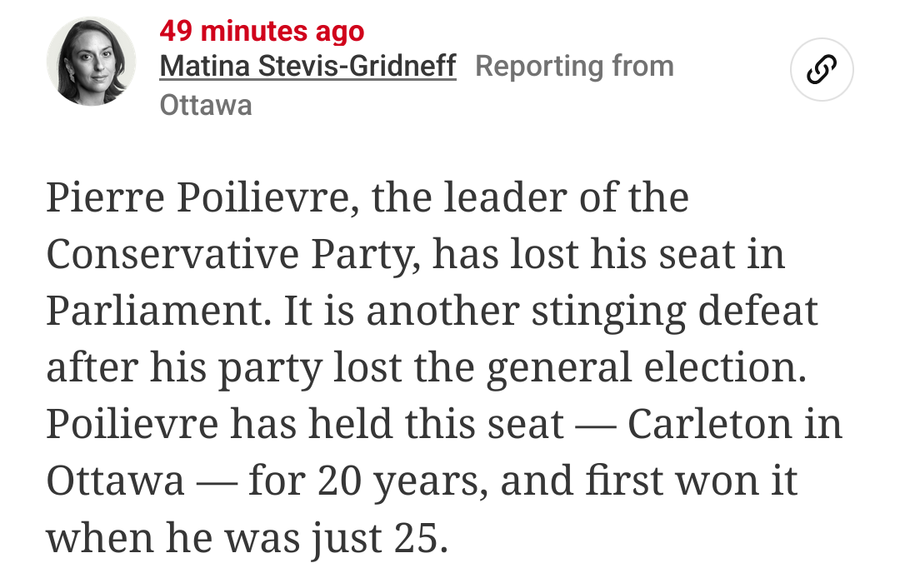Viewport: 900px width, 588px height.
Task: Open Matina Stevis-Gridneff author profile link
Action: [307, 66]
